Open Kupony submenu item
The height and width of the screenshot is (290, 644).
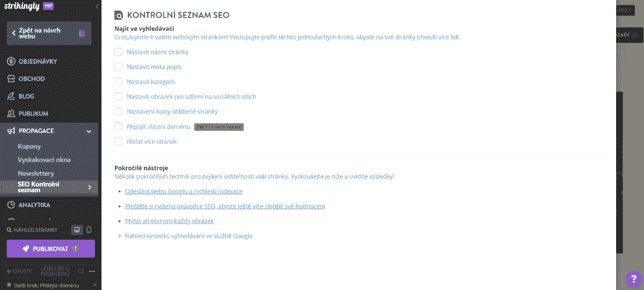[x=30, y=146]
